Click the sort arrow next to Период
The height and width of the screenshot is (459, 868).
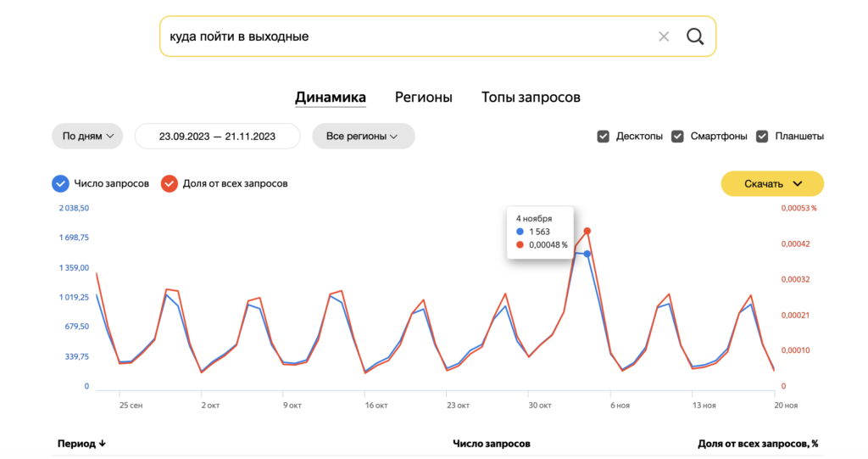click(102, 444)
